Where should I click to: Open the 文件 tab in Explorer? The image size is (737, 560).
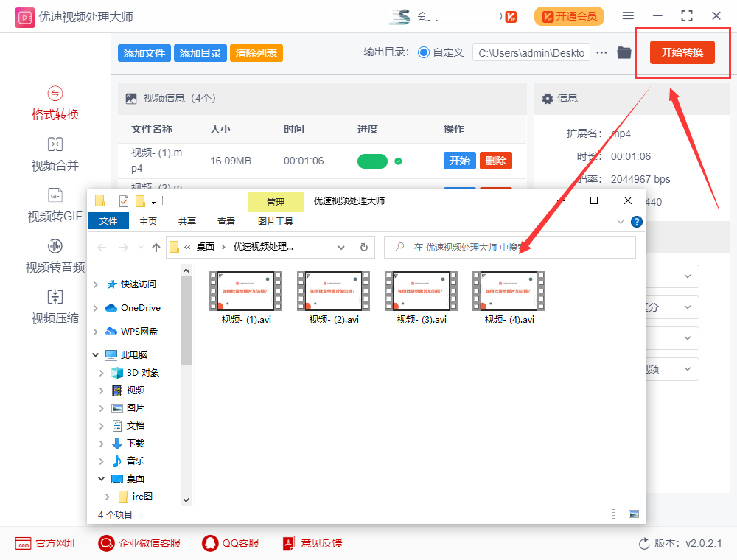[x=108, y=221]
